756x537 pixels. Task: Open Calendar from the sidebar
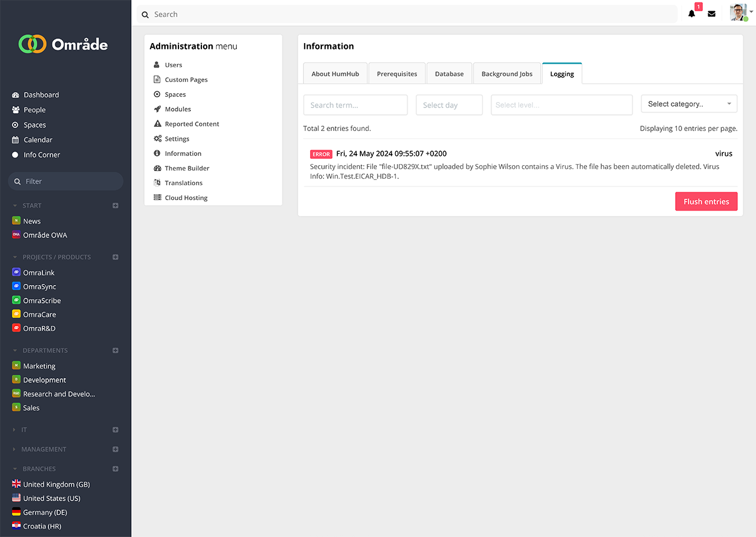[38, 140]
